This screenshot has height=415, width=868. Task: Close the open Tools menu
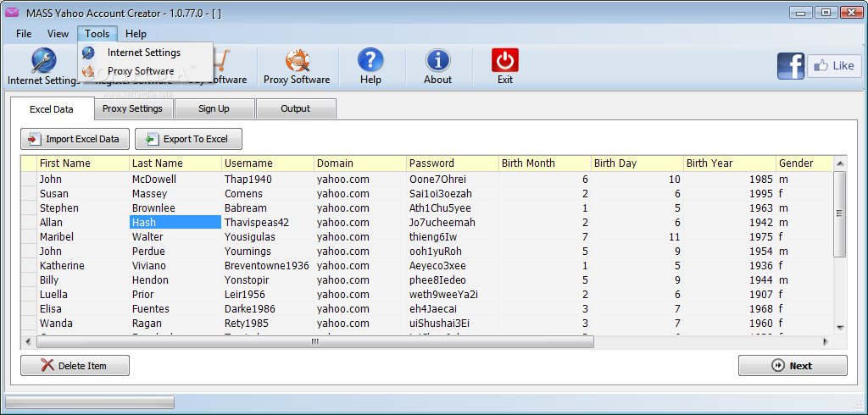[x=97, y=34]
